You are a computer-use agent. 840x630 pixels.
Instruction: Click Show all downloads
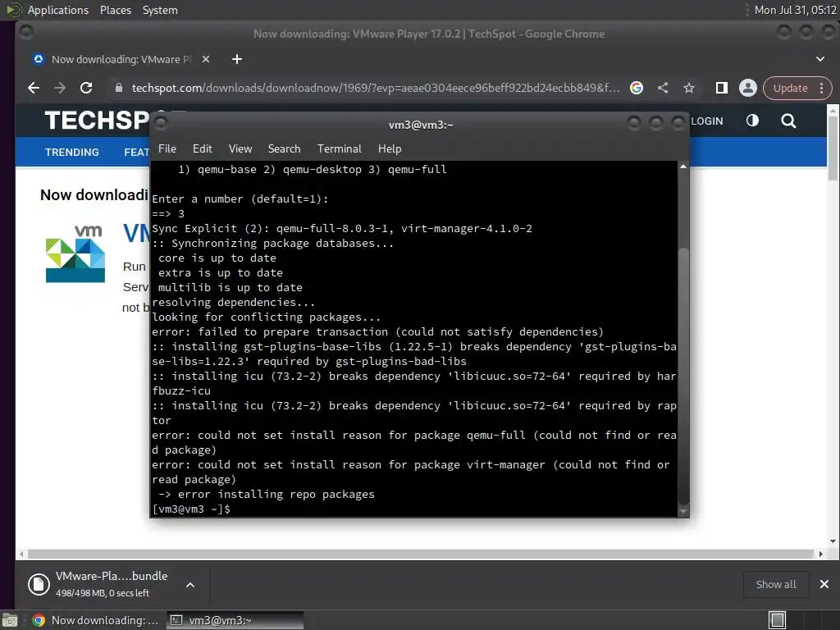click(x=776, y=584)
